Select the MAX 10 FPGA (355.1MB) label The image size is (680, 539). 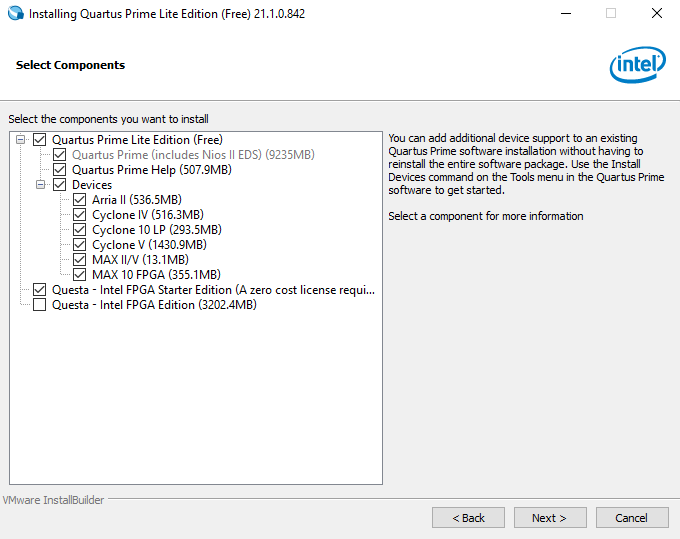[156, 274]
